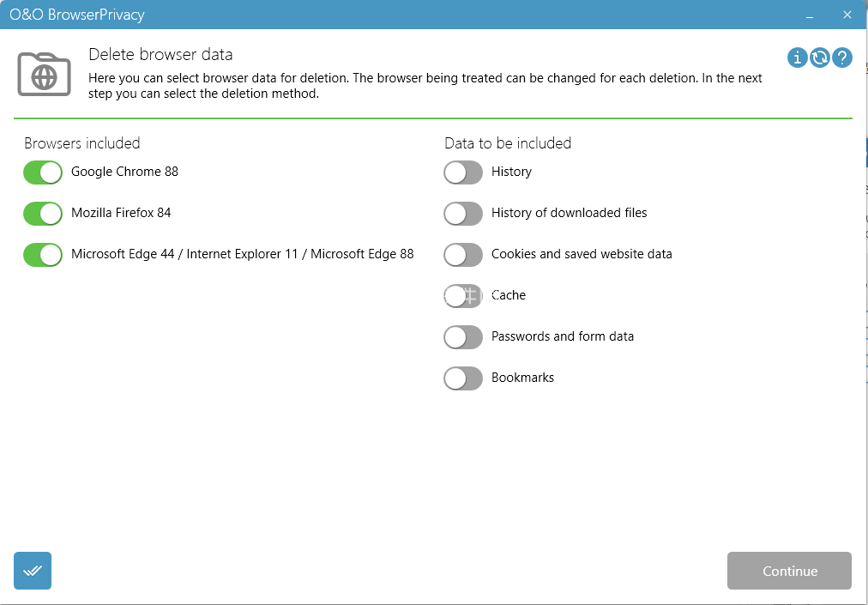The width and height of the screenshot is (868, 605).
Task: Disable the Mozilla Firefox 84 toggle
Action: [43, 214]
